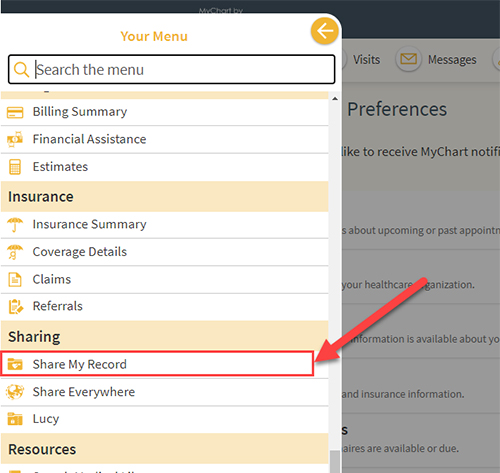Image resolution: width=500 pixels, height=473 pixels.
Task: Click the Coverage Details umbrella icon
Action: tap(15, 252)
